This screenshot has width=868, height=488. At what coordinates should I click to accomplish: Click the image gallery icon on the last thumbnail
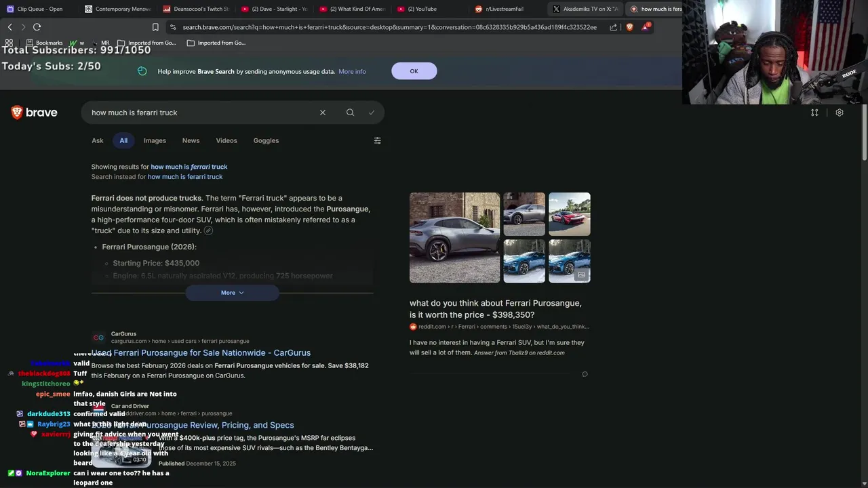[x=581, y=275]
